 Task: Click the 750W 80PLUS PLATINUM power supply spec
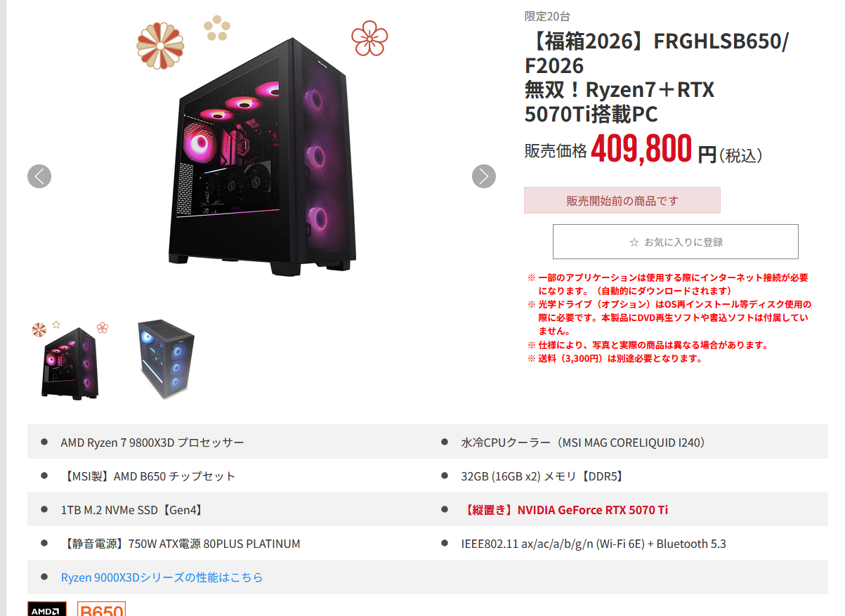[181, 544]
